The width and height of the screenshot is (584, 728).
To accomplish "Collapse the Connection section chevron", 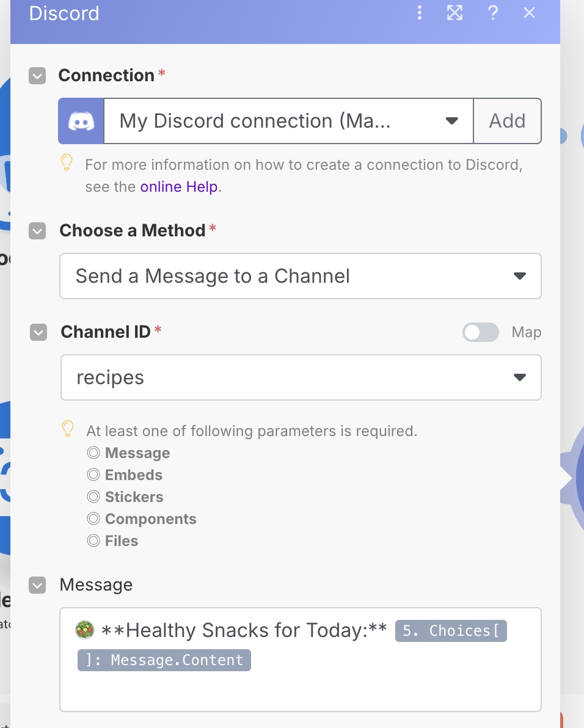I will click(37, 76).
